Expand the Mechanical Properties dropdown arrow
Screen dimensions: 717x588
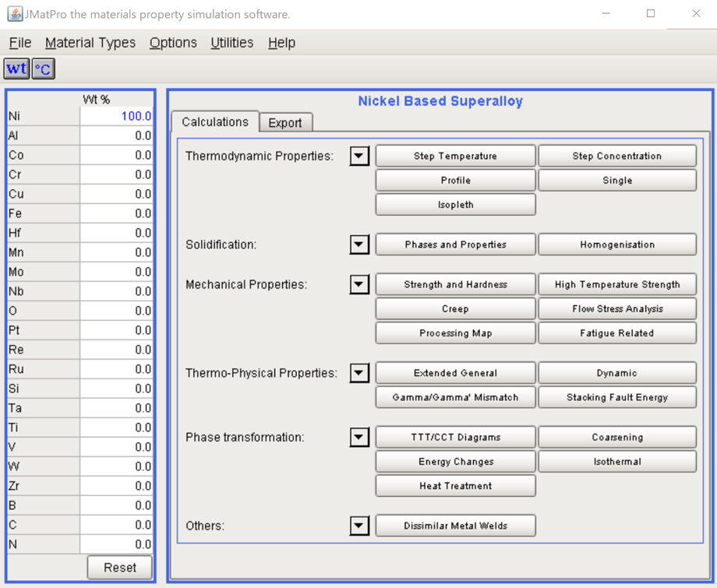[359, 284]
